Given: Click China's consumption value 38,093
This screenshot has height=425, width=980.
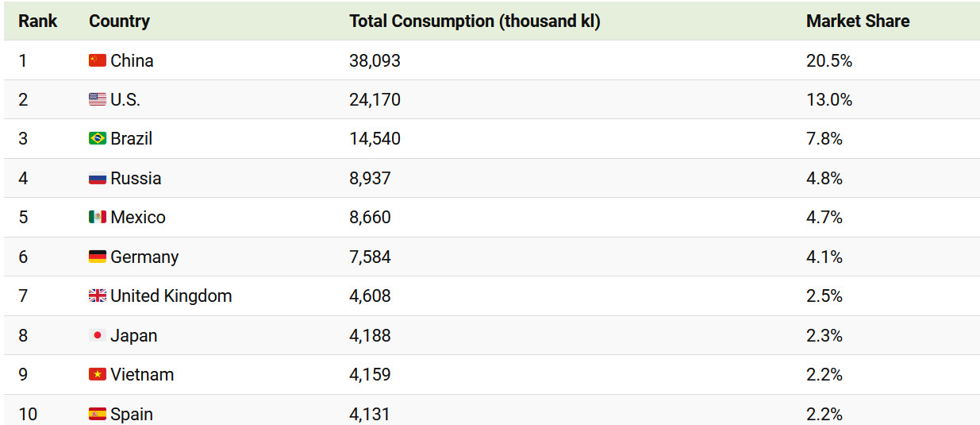Looking at the screenshot, I should [x=375, y=60].
